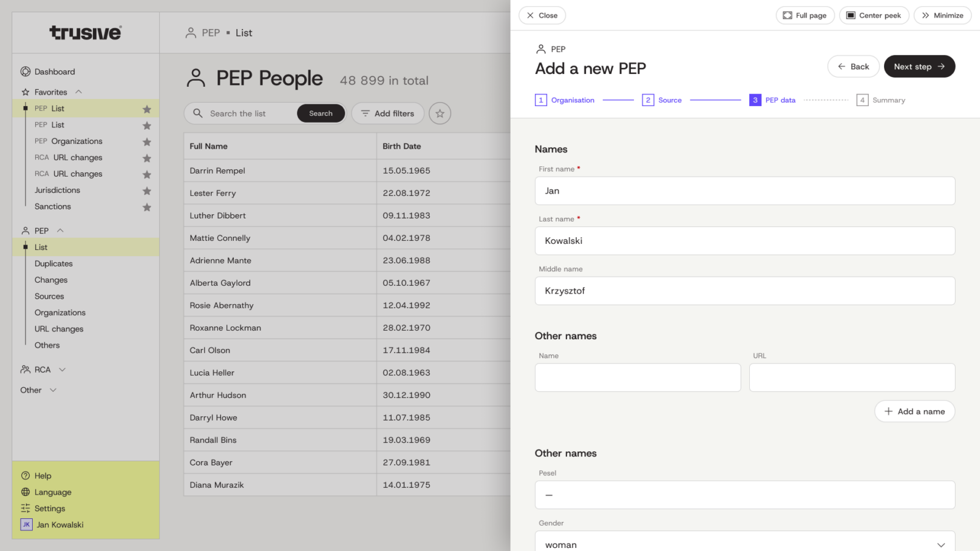Toggle the Jurisdictions favorite star

click(x=147, y=191)
